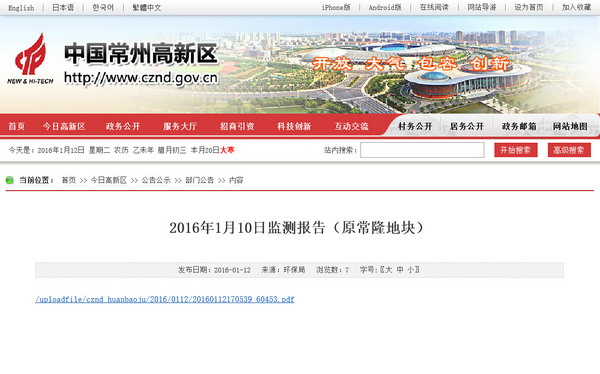Click the 开始搜索 search button
600x374 pixels.
coord(515,150)
